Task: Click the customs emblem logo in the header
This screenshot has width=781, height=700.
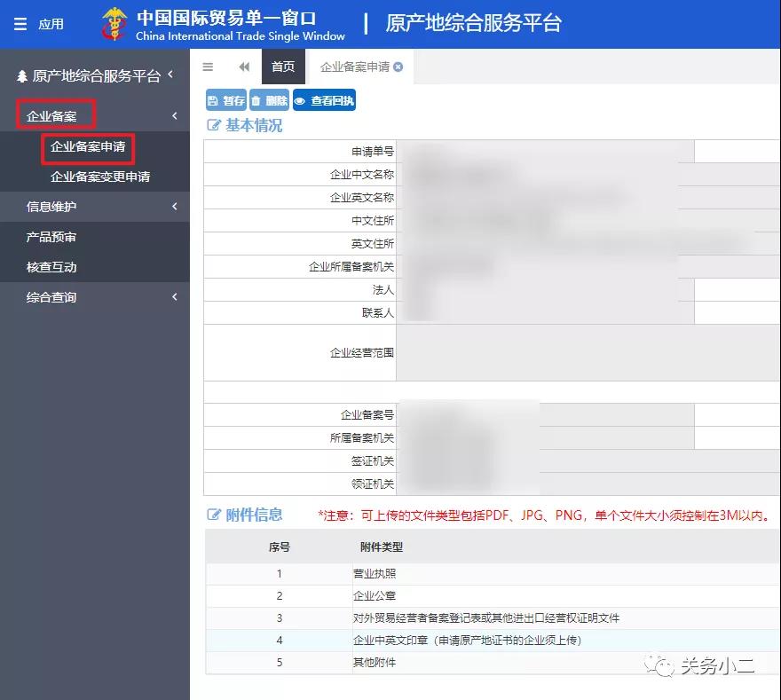Action: click(113, 24)
